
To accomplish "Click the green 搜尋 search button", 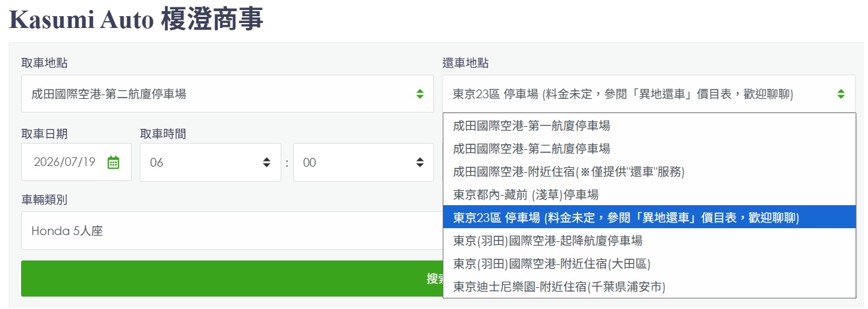I will [x=232, y=279].
